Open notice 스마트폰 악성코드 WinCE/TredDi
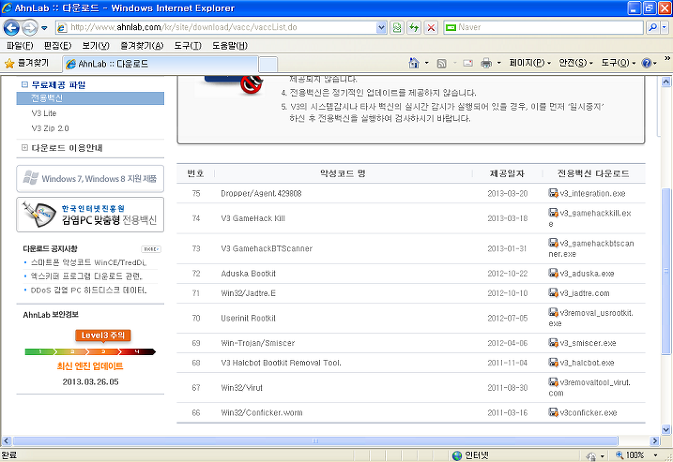Screen dimensions: 673x462 tap(88, 263)
